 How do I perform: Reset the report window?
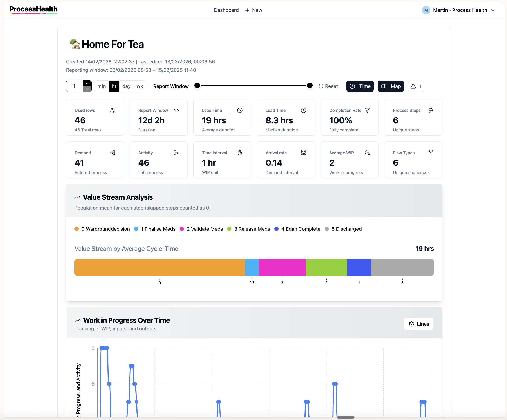point(328,86)
